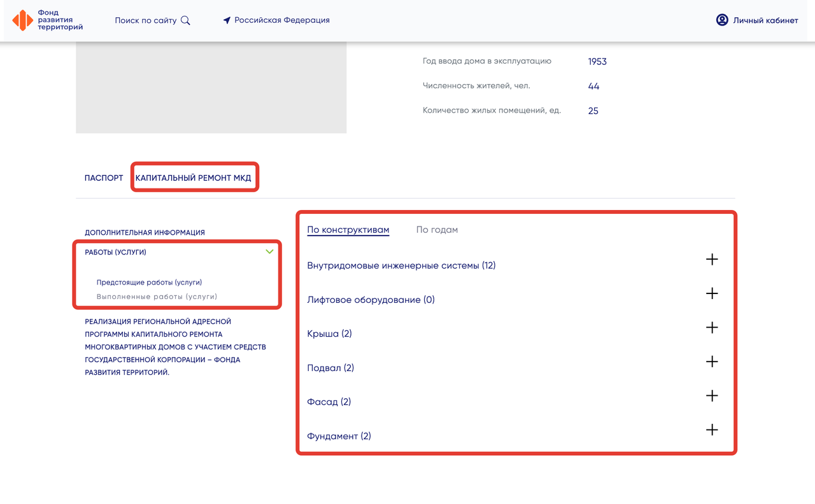This screenshot has height=504, width=815.
Task: Expand Крыша section plus icon
Action: tap(712, 328)
